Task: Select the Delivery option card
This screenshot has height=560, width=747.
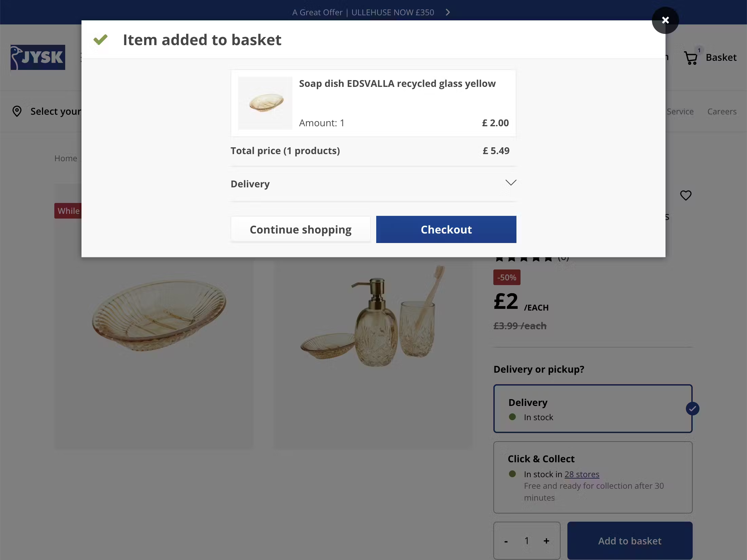Action: pos(593,409)
